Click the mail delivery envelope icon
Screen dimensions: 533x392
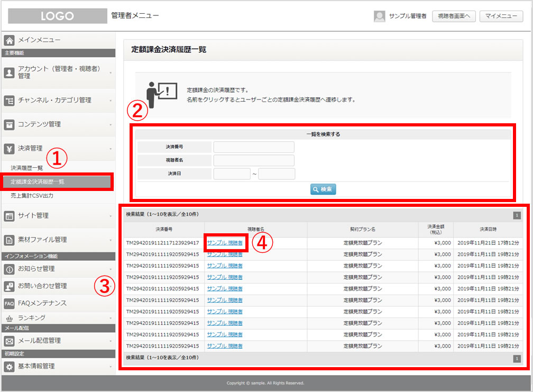point(9,341)
